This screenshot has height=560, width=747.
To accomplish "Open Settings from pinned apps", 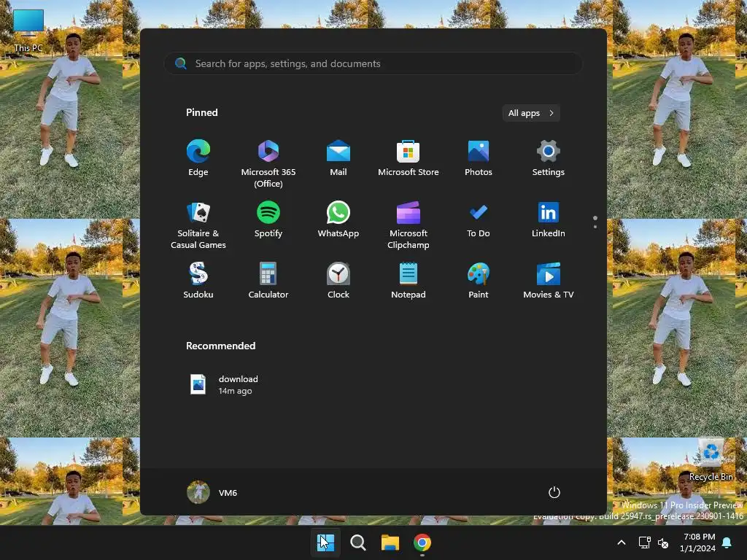I will [x=549, y=158].
